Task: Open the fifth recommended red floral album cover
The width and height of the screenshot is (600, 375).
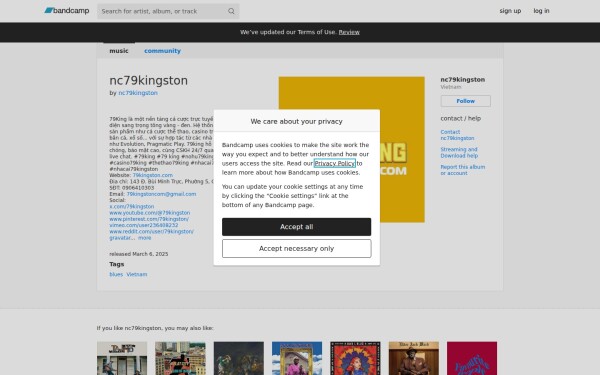Action: click(355, 358)
